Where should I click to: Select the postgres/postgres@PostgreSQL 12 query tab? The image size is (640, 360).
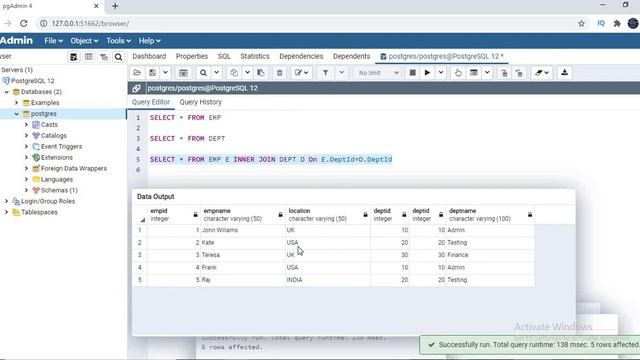tap(442, 56)
